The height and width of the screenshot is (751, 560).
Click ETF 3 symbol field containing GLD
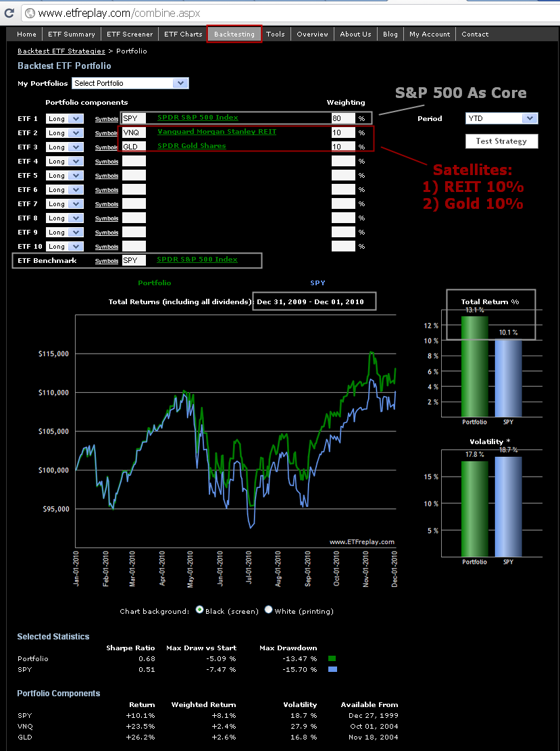tap(134, 147)
